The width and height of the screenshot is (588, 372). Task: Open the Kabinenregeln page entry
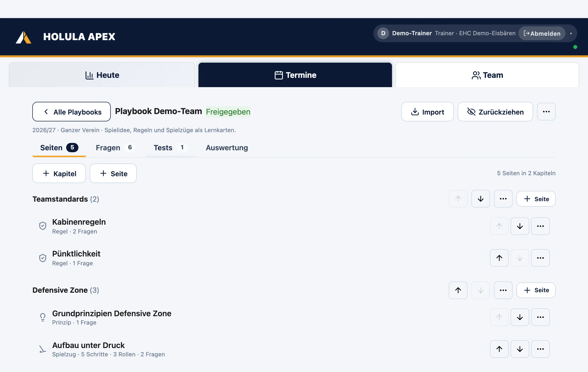(x=79, y=226)
